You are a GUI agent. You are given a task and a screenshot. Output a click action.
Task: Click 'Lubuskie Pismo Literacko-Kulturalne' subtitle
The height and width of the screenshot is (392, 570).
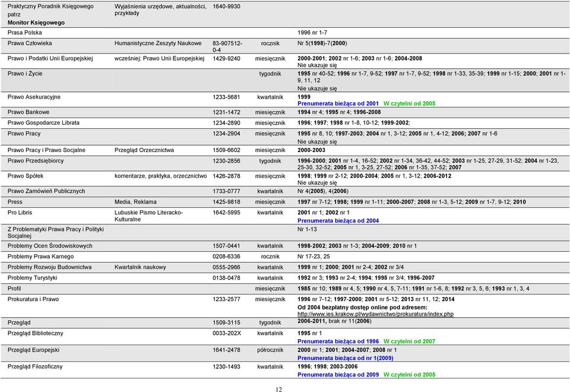148,216
